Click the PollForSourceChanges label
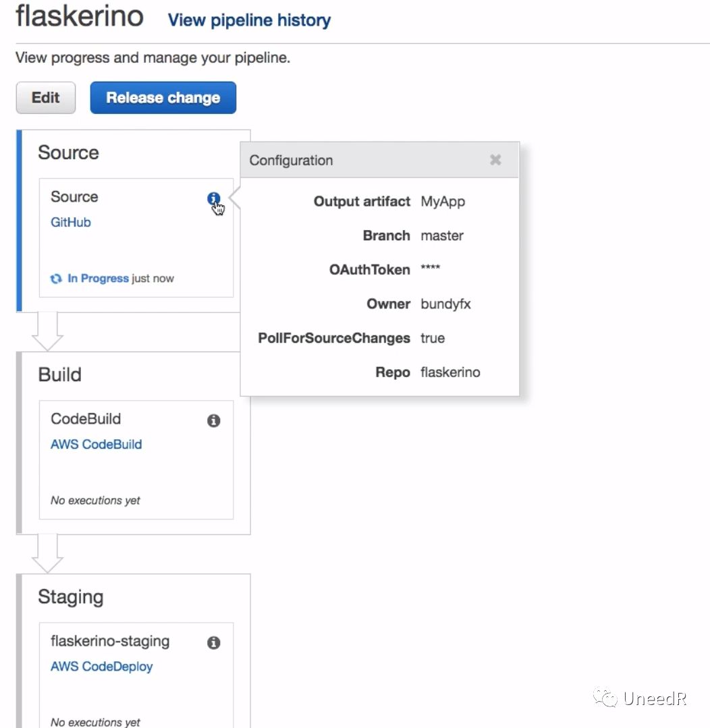The height and width of the screenshot is (728, 710). tap(334, 338)
